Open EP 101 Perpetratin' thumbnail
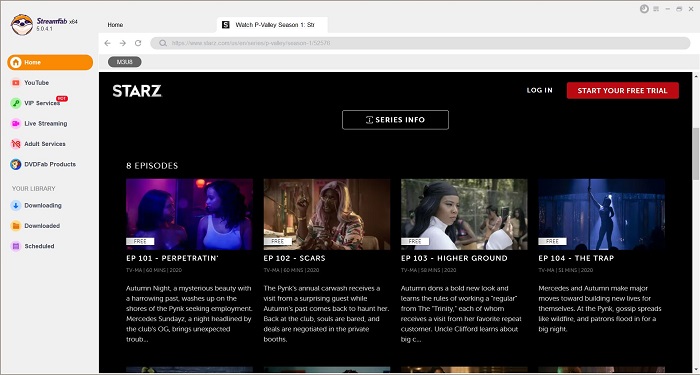This screenshot has height=375, width=700. tap(189, 214)
